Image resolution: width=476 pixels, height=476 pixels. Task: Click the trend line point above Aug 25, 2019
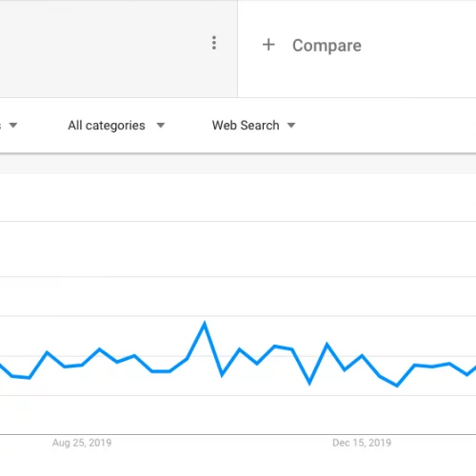coord(82,365)
